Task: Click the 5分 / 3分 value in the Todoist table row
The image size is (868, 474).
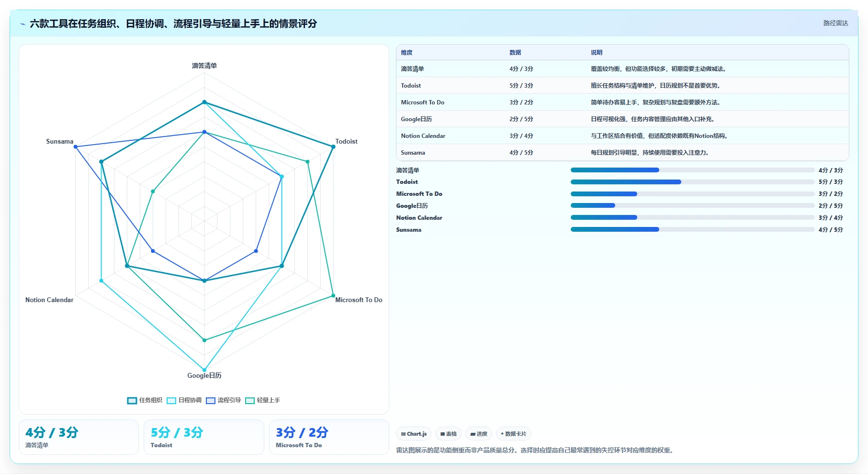Action: 521,86
